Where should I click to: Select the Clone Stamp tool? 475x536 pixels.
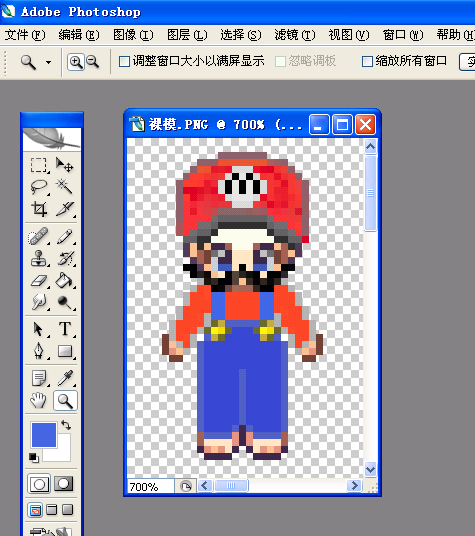39,258
